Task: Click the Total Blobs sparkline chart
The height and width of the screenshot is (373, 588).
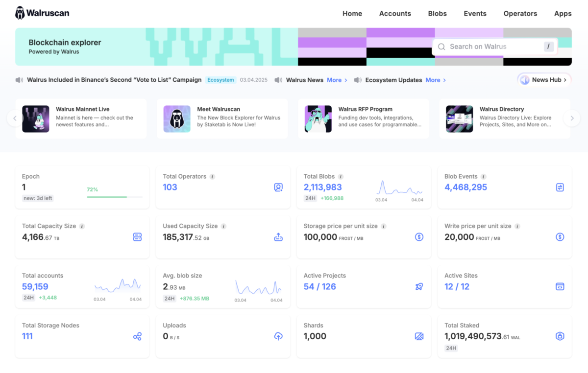Action: [x=399, y=188]
